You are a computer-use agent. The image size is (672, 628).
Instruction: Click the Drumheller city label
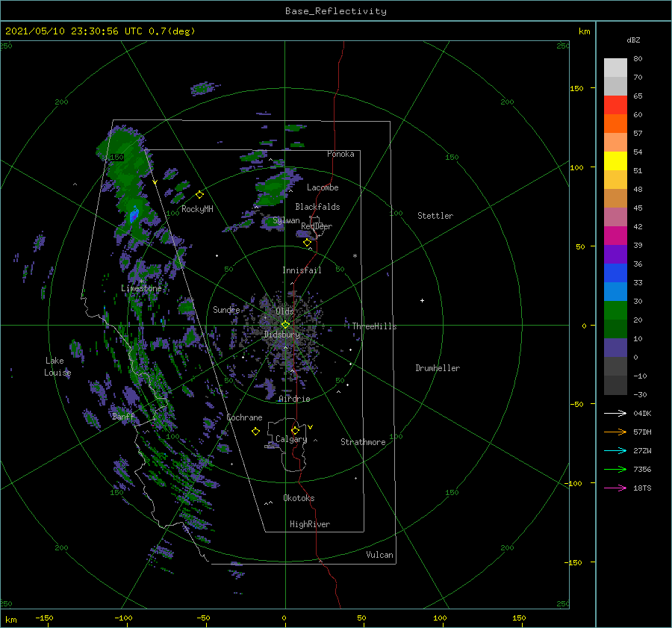coord(438,368)
